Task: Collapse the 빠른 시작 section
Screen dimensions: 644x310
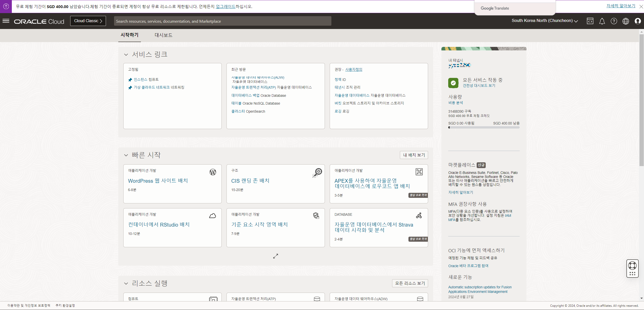Action: pyautogui.click(x=126, y=155)
